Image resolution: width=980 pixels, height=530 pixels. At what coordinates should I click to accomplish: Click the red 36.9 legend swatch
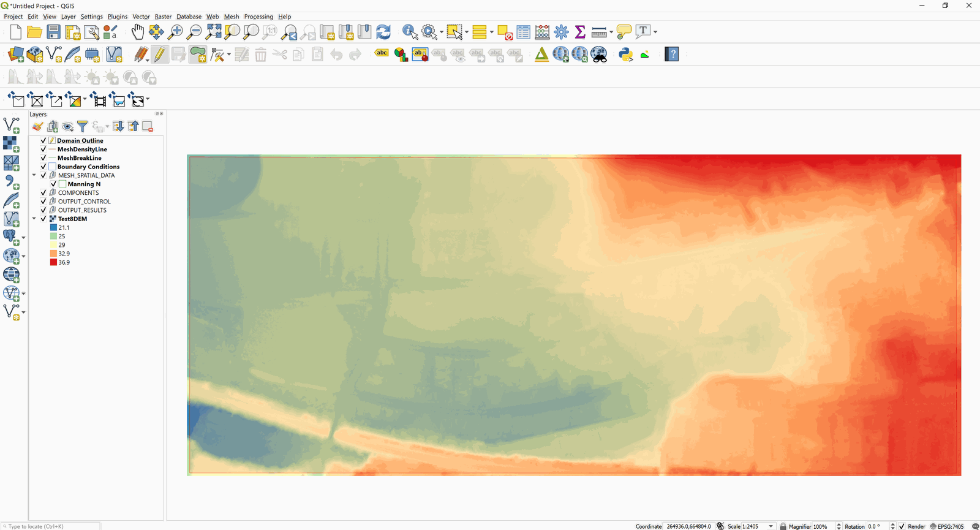click(53, 262)
